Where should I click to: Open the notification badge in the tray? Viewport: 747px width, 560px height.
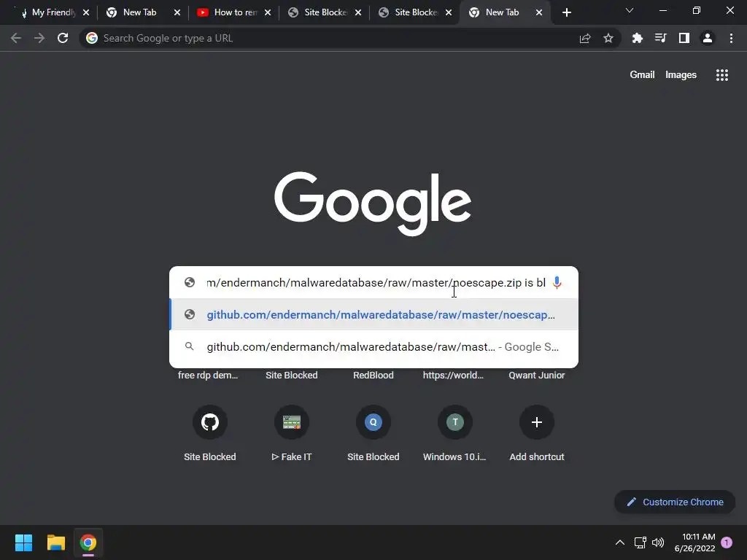click(727, 542)
